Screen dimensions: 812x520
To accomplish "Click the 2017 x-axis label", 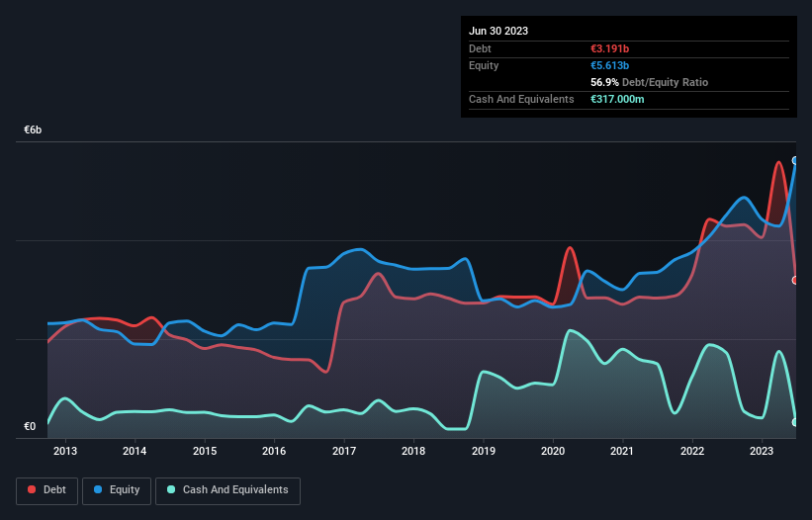I will [344, 451].
